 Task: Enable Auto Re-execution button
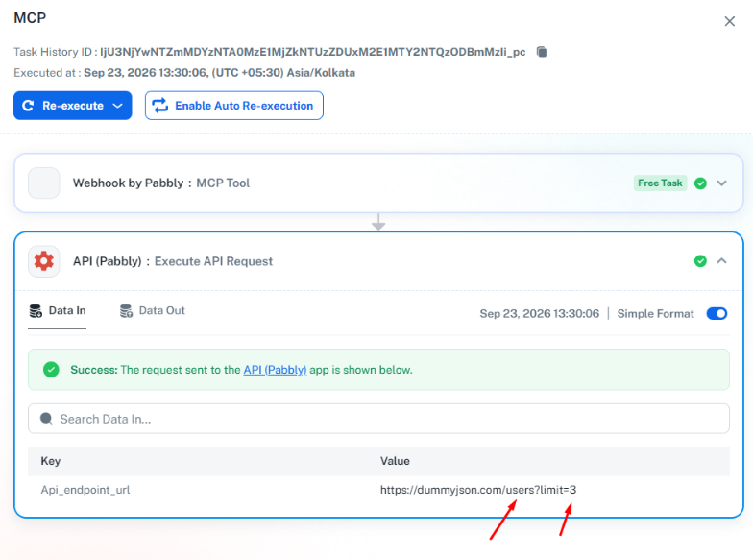coord(234,106)
